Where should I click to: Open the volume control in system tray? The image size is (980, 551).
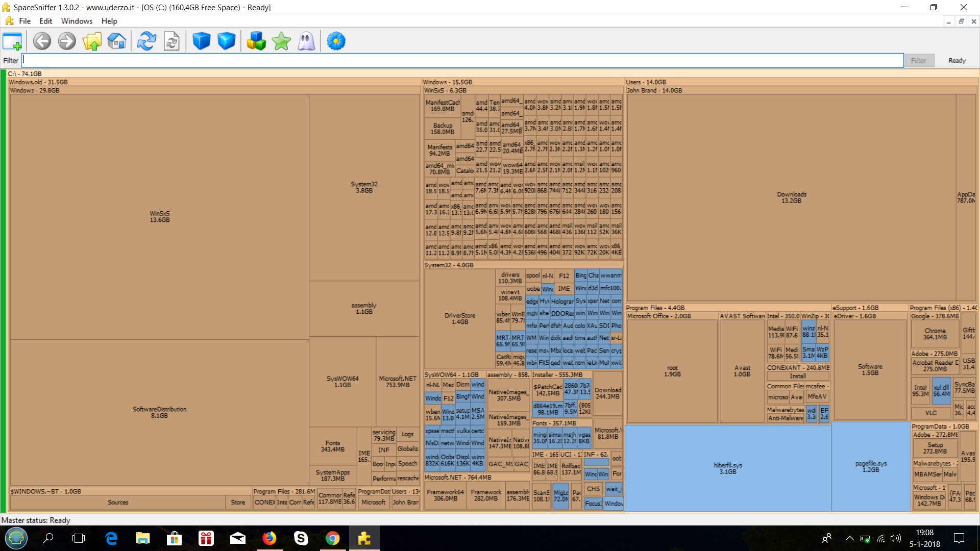tap(896, 538)
